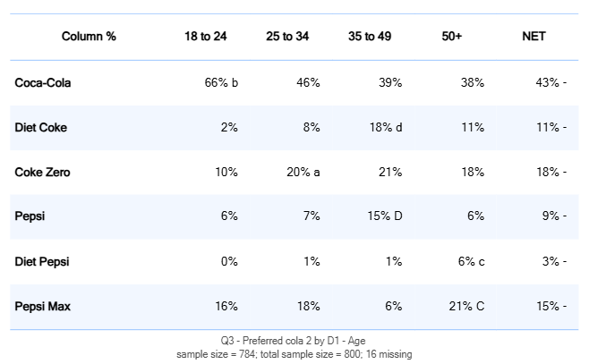Click the '21% C' Pepsi Max cell
This screenshot has width=589, height=364.
pos(466,306)
